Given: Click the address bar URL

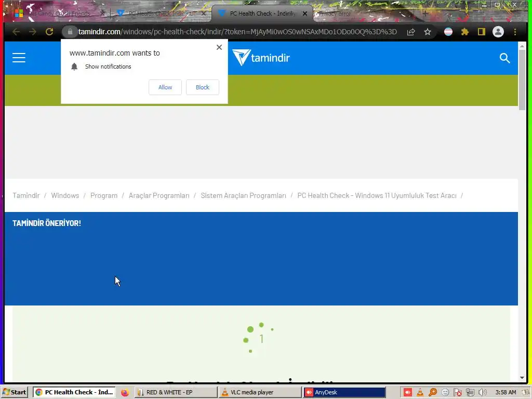Looking at the screenshot, I should (237, 32).
